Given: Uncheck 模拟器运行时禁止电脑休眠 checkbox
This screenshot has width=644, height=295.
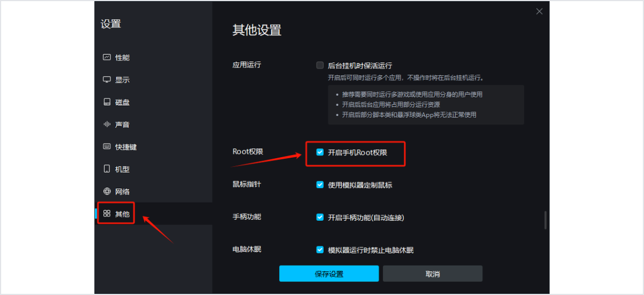Looking at the screenshot, I should [x=320, y=250].
